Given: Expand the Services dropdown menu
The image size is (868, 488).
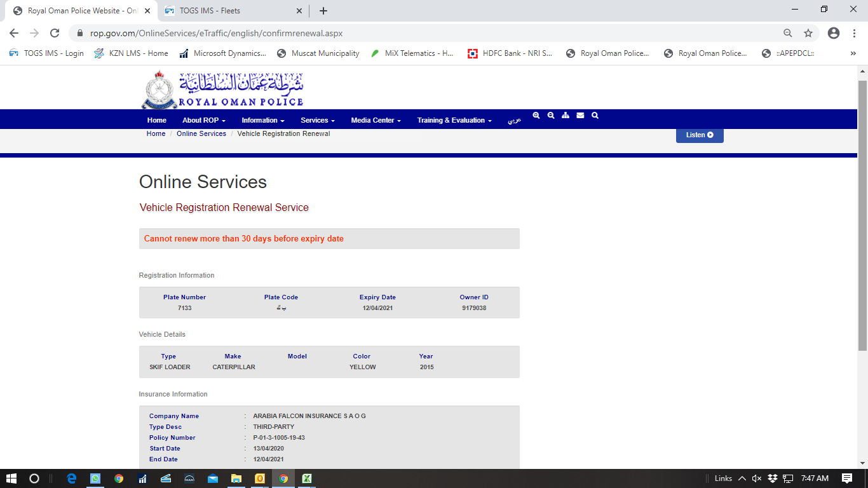Looking at the screenshot, I should click(318, 120).
